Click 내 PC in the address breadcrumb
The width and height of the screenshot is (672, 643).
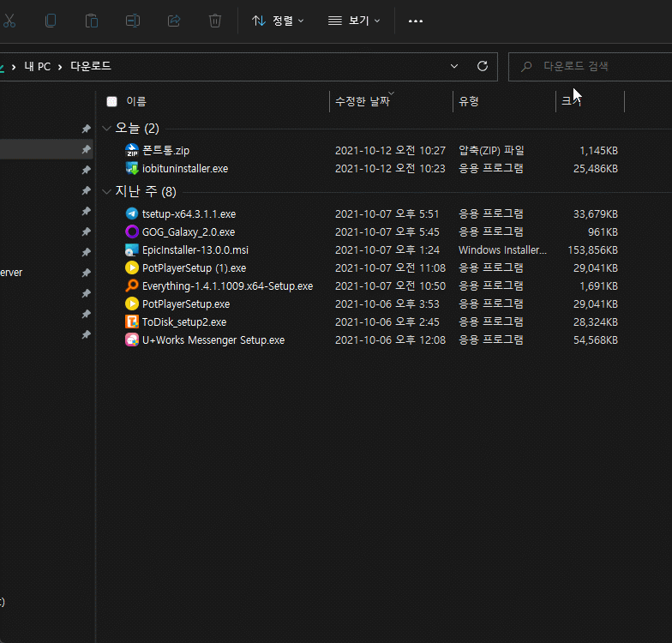pos(38,67)
